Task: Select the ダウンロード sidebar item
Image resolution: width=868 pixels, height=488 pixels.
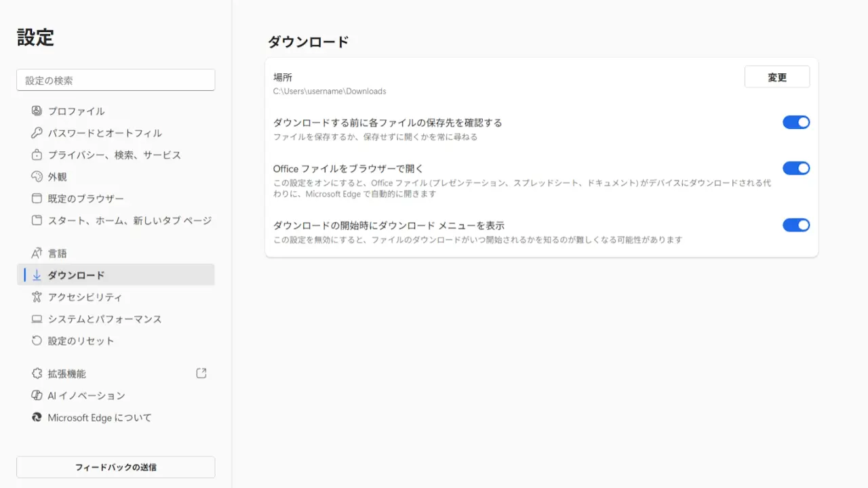Action: point(76,275)
